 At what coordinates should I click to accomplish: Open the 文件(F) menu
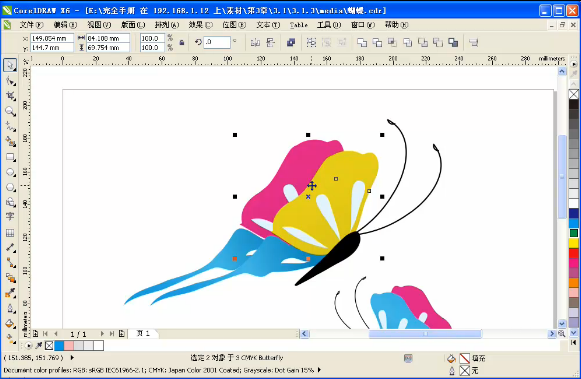point(31,25)
